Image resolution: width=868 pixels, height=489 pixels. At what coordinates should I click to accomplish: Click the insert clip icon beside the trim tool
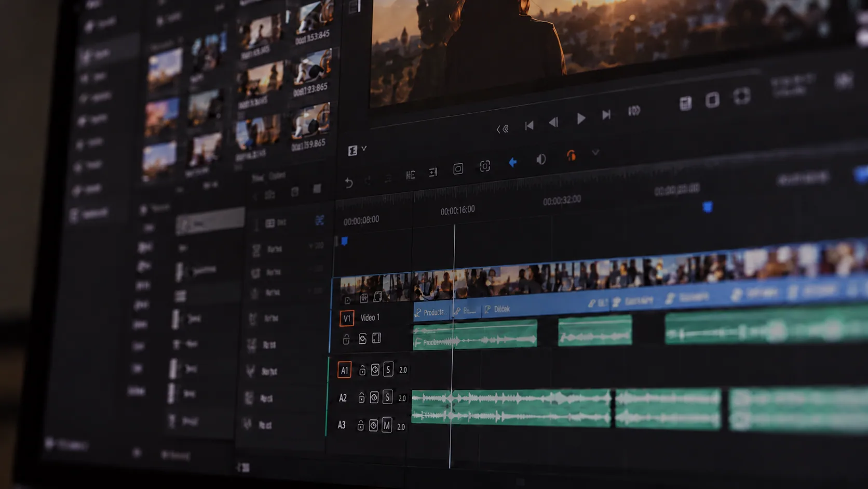click(433, 172)
